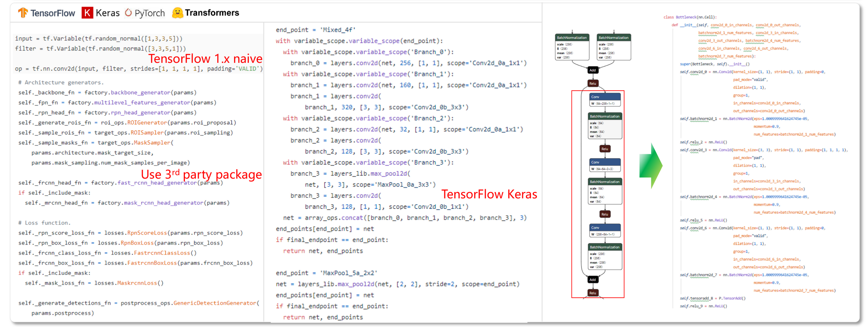Viewport: 868px width, 327px height.
Task: Click the 'self._fpn_fn' code line
Action: point(117,102)
